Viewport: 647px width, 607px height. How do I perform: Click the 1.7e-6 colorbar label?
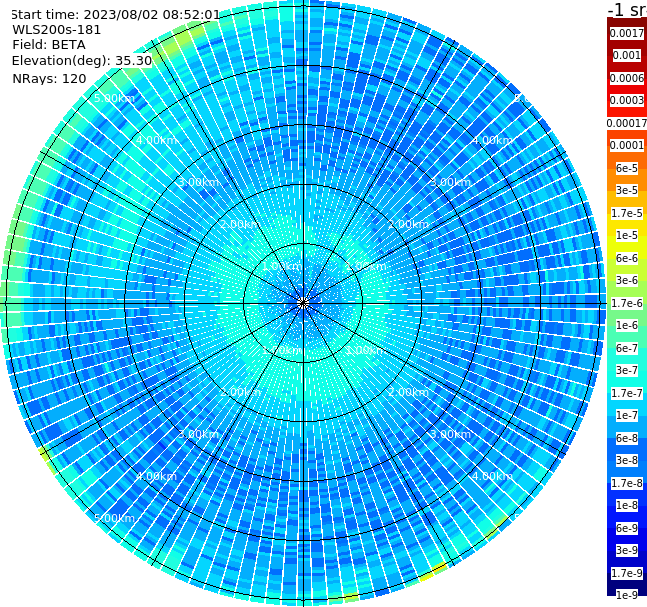[x=627, y=303]
